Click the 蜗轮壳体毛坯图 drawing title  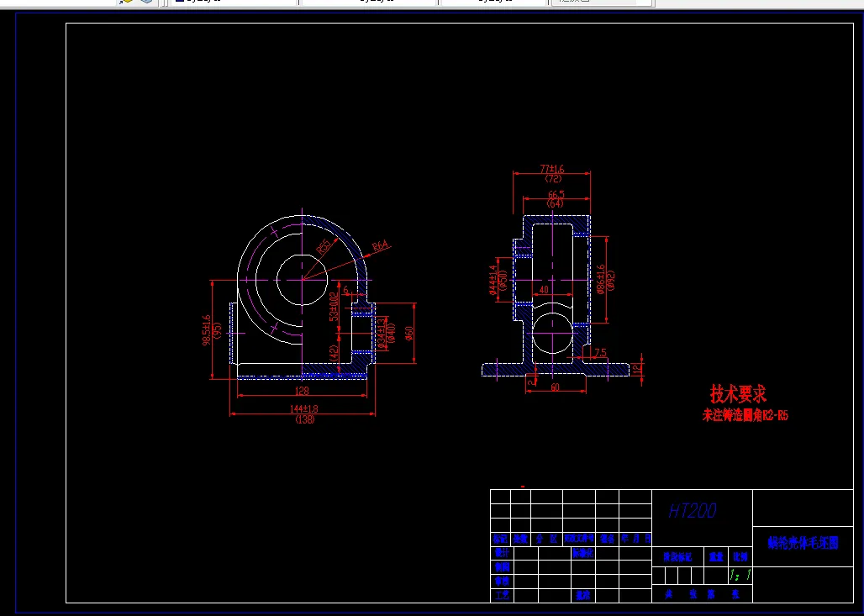coord(803,543)
